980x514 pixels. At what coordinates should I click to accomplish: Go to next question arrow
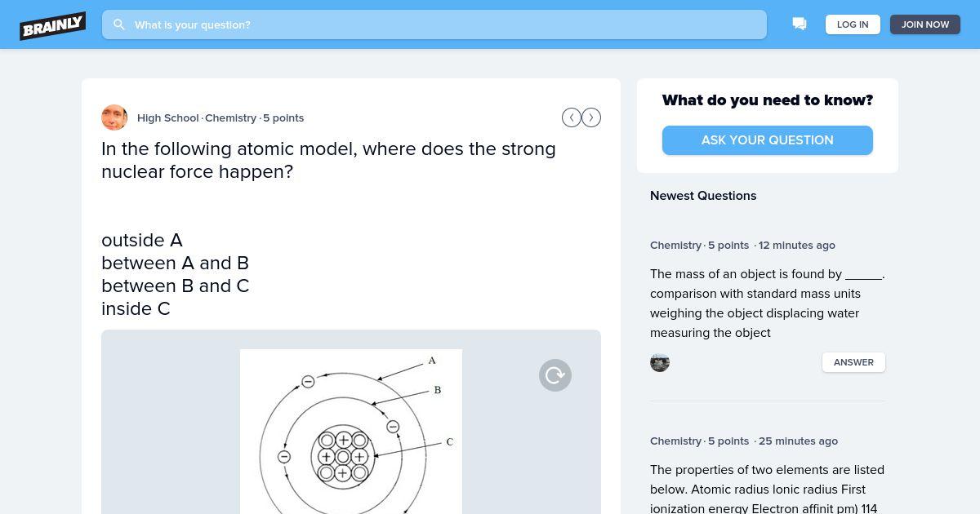pos(591,117)
